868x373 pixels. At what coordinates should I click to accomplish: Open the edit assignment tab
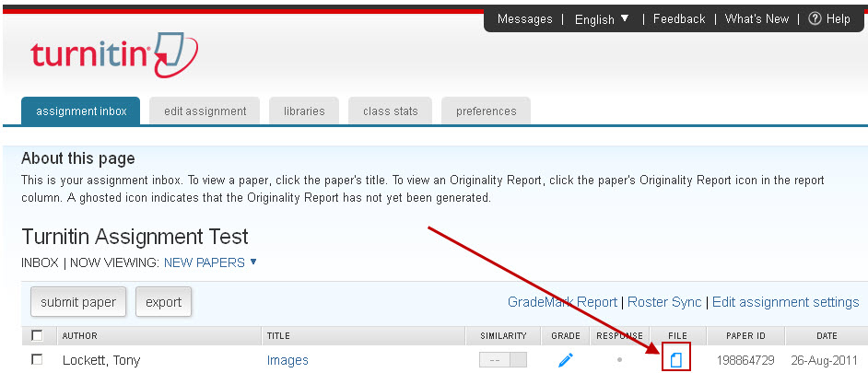pyautogui.click(x=205, y=111)
